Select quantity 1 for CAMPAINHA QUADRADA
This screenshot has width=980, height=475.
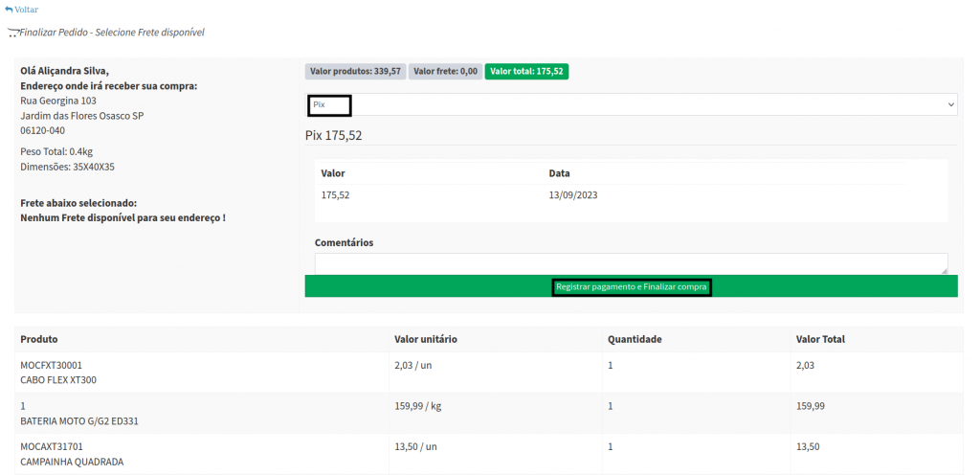pyautogui.click(x=611, y=447)
